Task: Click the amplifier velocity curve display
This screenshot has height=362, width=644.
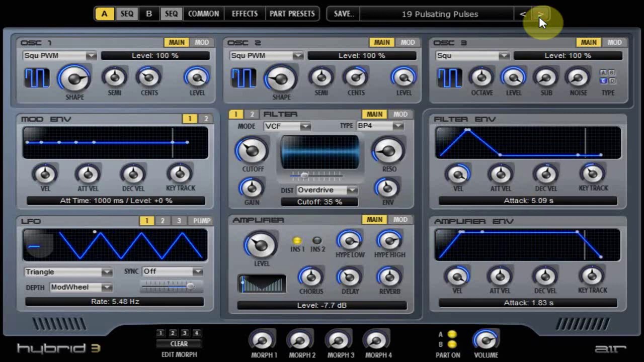Action: click(262, 284)
